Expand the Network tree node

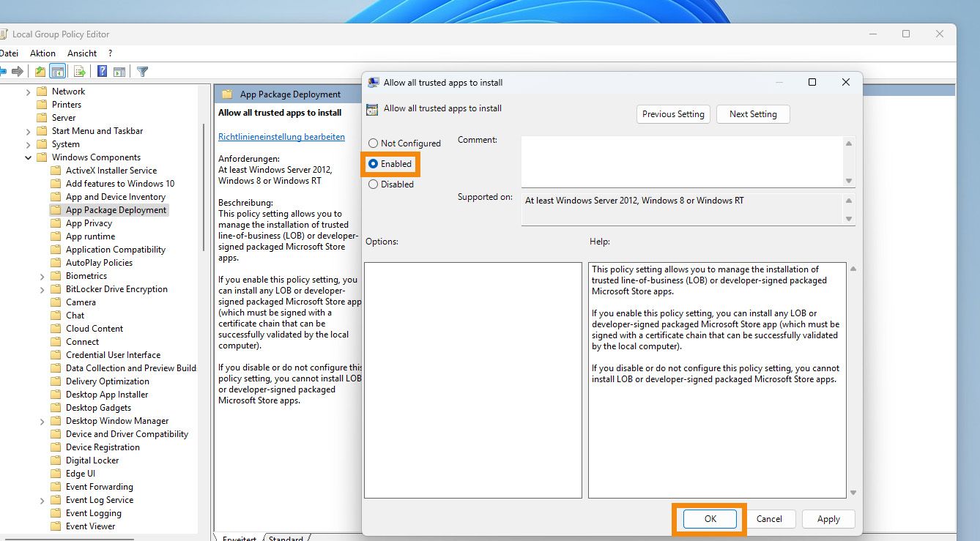(29, 92)
